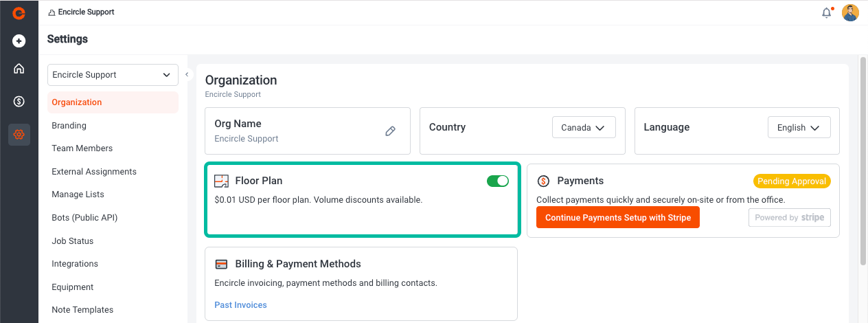Click the Powered by Stripe badge
This screenshot has height=323, width=868.
(x=790, y=218)
